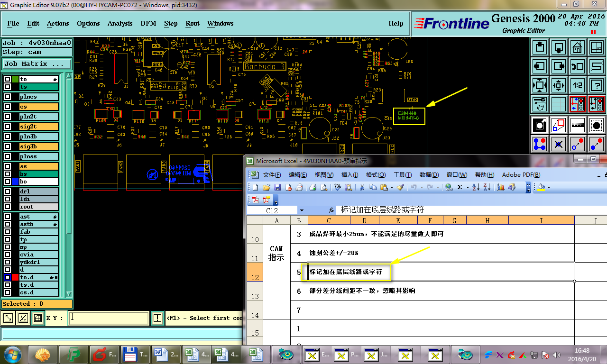Click Word document taskbar button
Viewport: 607px width, 364px height.
tap(166, 354)
